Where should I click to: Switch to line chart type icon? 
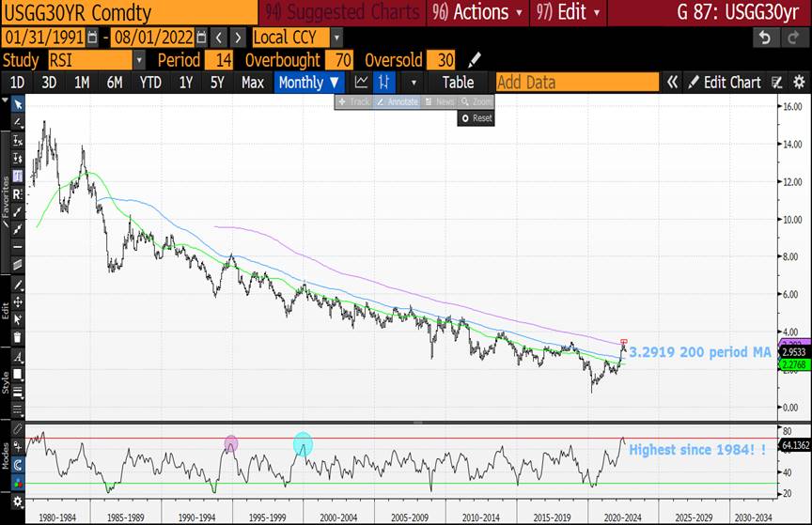tap(361, 82)
